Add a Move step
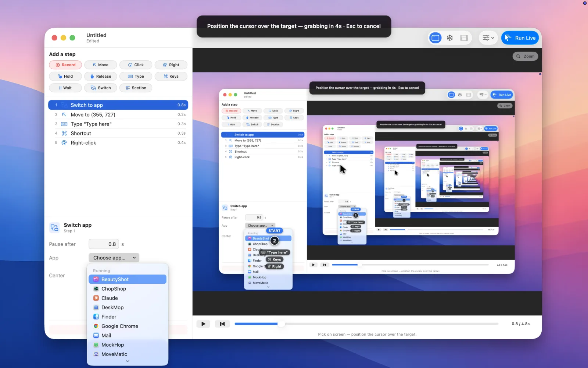 pyautogui.click(x=101, y=65)
